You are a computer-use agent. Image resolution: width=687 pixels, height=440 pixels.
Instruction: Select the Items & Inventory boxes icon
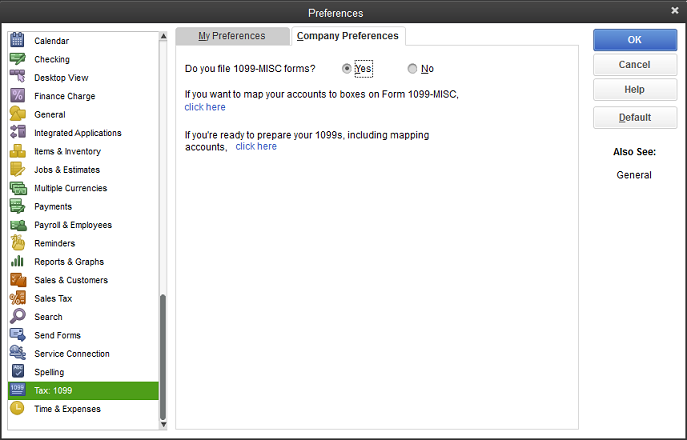[18, 151]
